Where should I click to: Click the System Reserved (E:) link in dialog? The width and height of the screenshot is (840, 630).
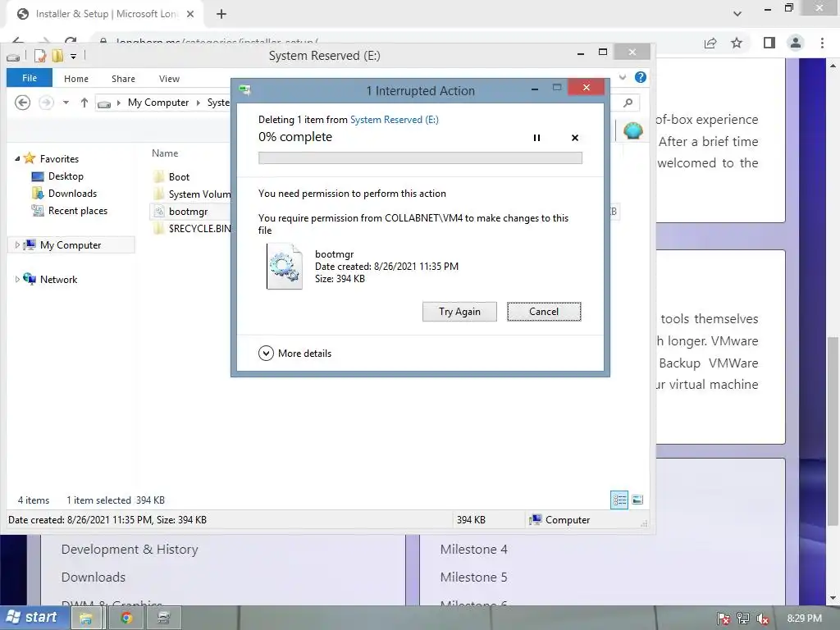tap(395, 120)
